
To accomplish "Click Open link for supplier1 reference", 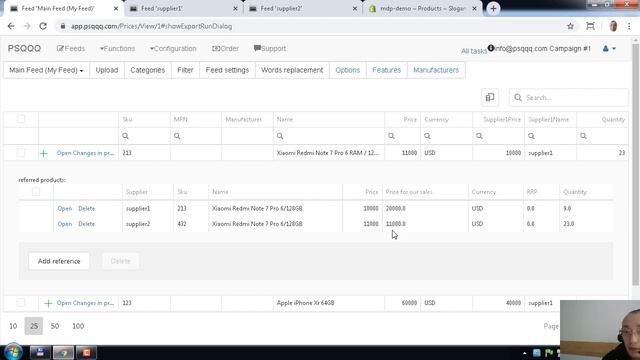I will 64,209.
